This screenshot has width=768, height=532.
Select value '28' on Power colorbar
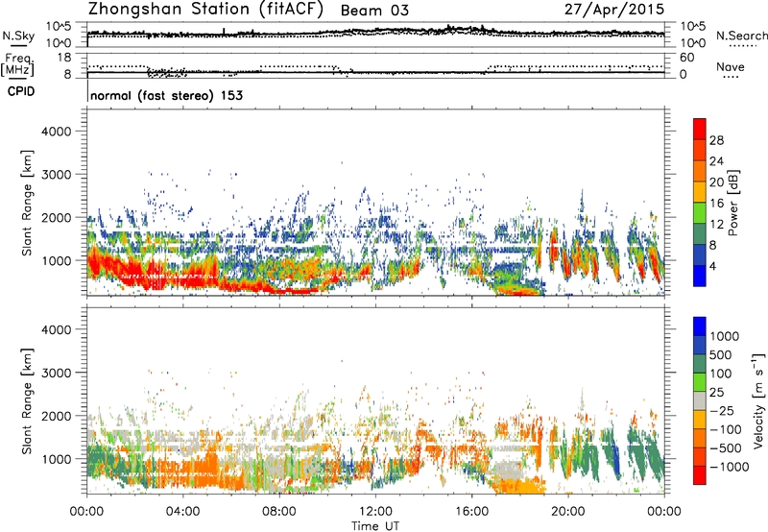716,140
